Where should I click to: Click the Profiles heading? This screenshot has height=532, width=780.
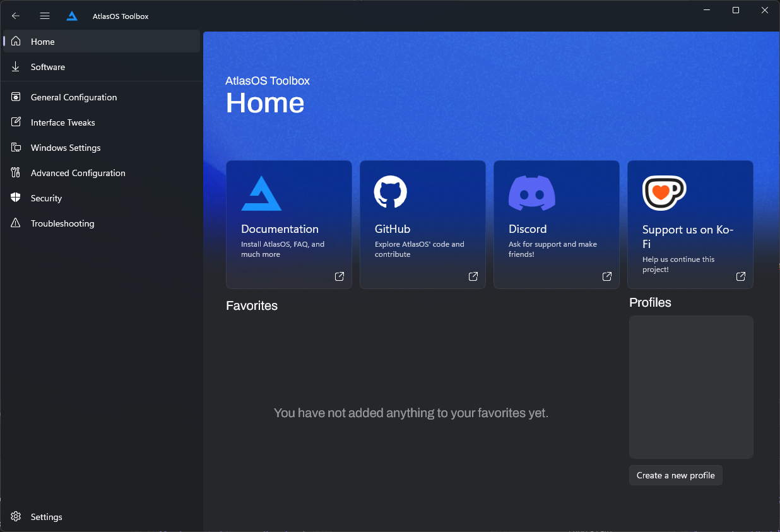650,302
